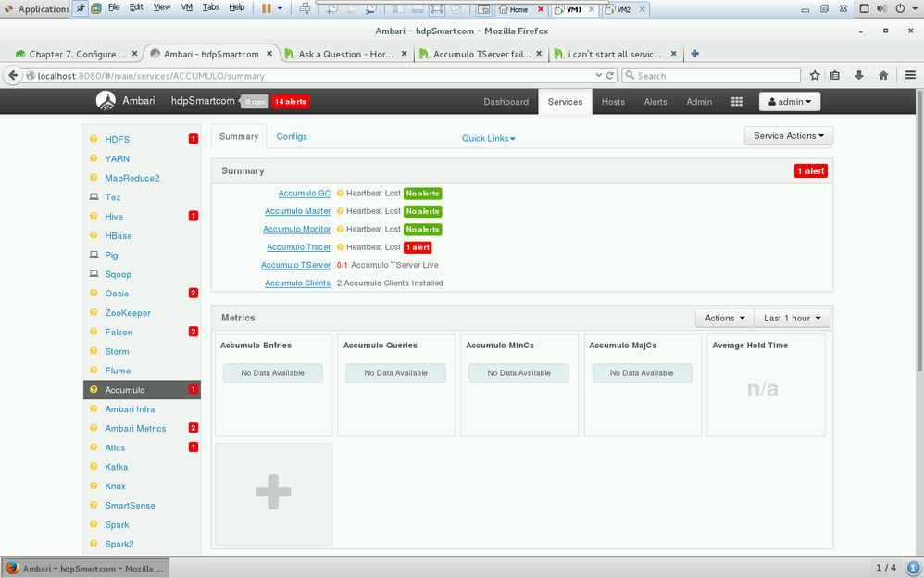Viewport: 924px width, 578px height.
Task: Click the Pig client computer icon
Action: pos(94,255)
